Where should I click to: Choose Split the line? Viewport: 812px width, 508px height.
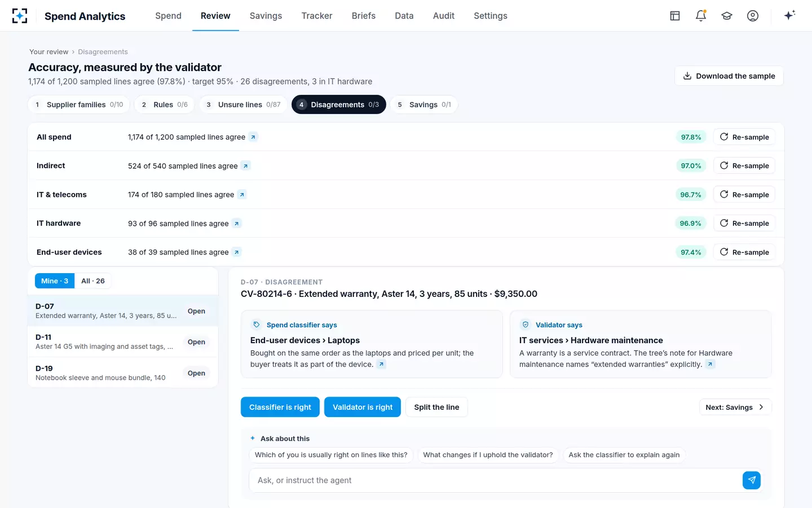point(436,407)
